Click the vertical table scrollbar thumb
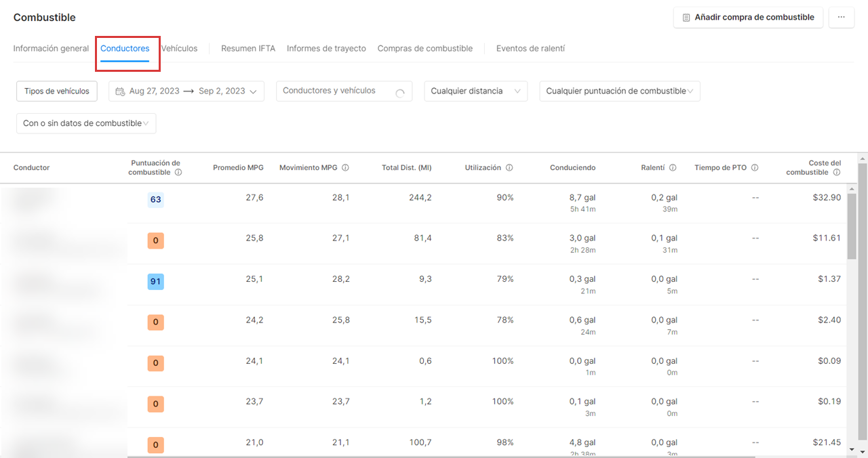Screen dimensions: 868x458 (x=852, y=217)
